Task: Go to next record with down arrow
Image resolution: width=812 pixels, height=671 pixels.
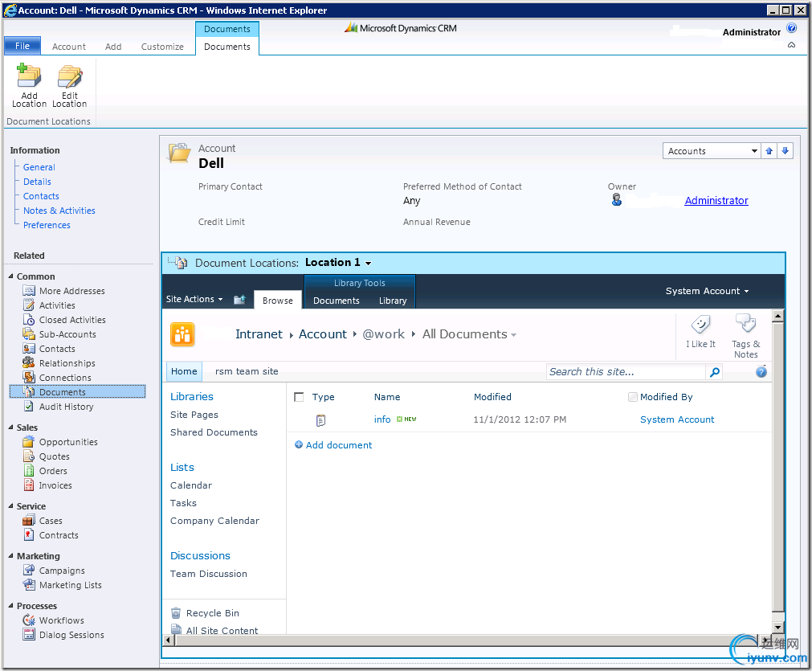Action: point(785,151)
